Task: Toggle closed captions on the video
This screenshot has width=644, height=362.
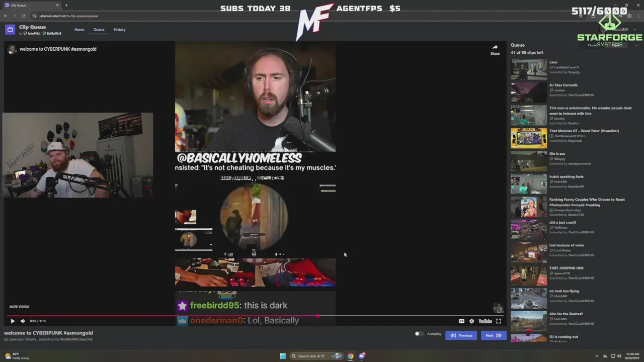Action: click(461, 321)
